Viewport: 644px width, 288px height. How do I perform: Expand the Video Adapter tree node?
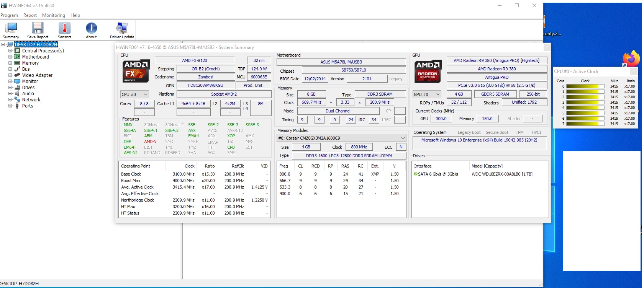coord(10,75)
